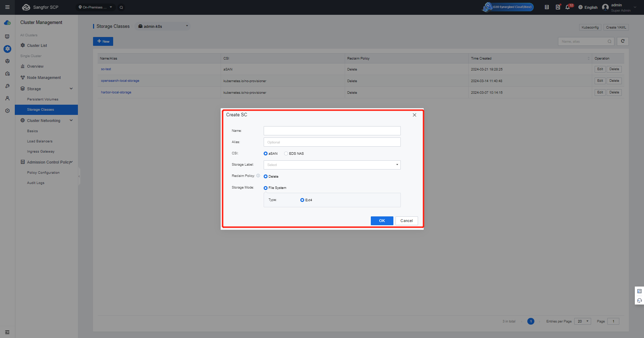
Task: Expand the admin user menu arrow
Action: [635, 7]
